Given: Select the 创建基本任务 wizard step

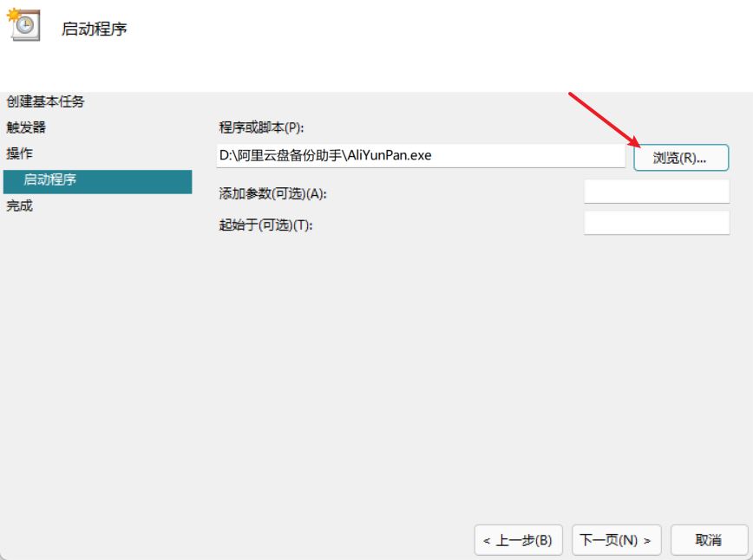Looking at the screenshot, I should (45, 101).
